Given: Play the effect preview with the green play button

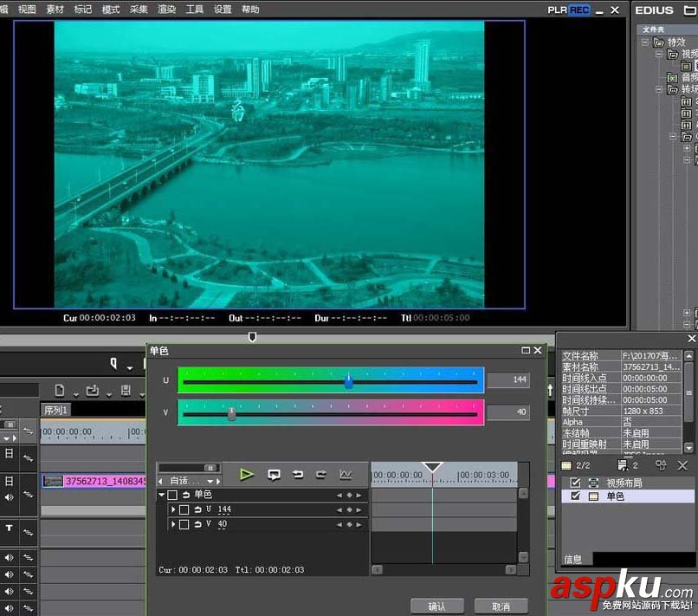Looking at the screenshot, I should [247, 475].
